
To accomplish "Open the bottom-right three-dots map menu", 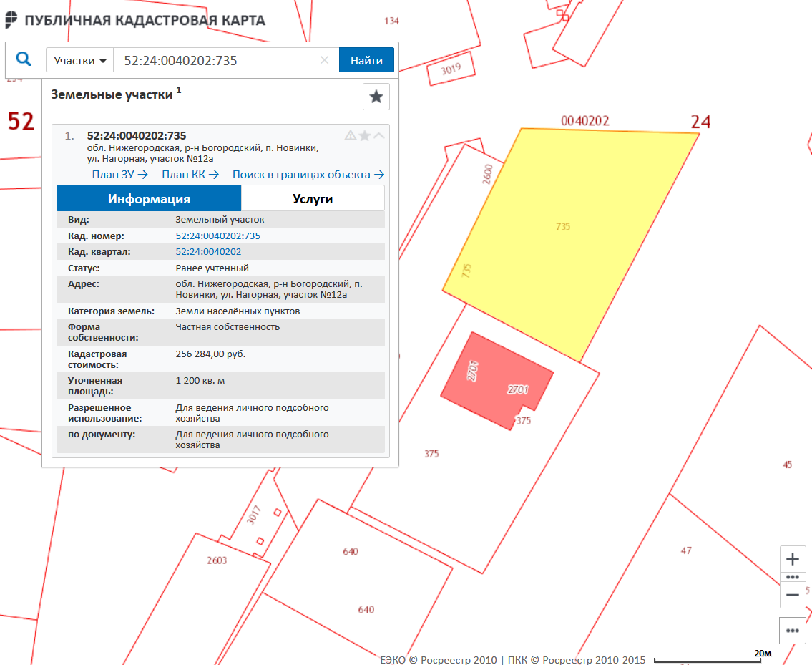I will point(792,631).
